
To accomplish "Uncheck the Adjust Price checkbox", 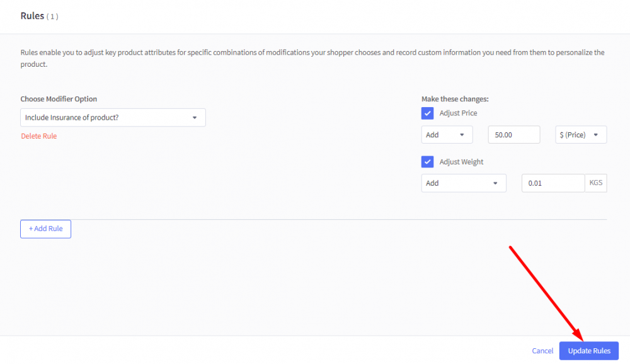I will (427, 113).
